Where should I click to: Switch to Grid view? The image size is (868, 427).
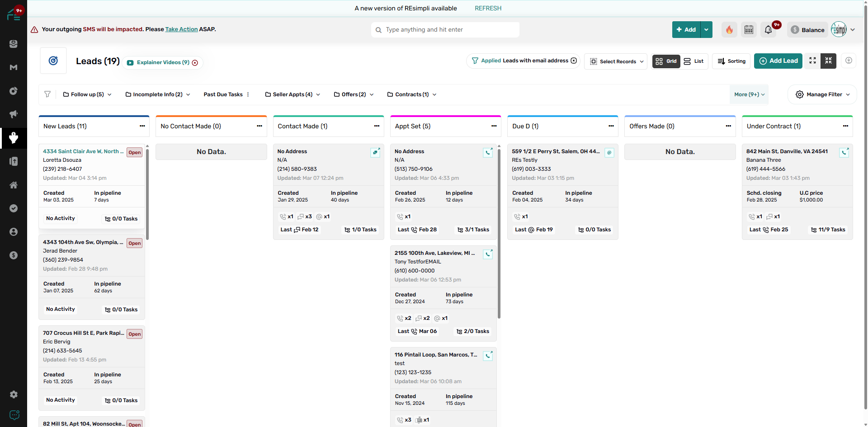click(x=666, y=61)
